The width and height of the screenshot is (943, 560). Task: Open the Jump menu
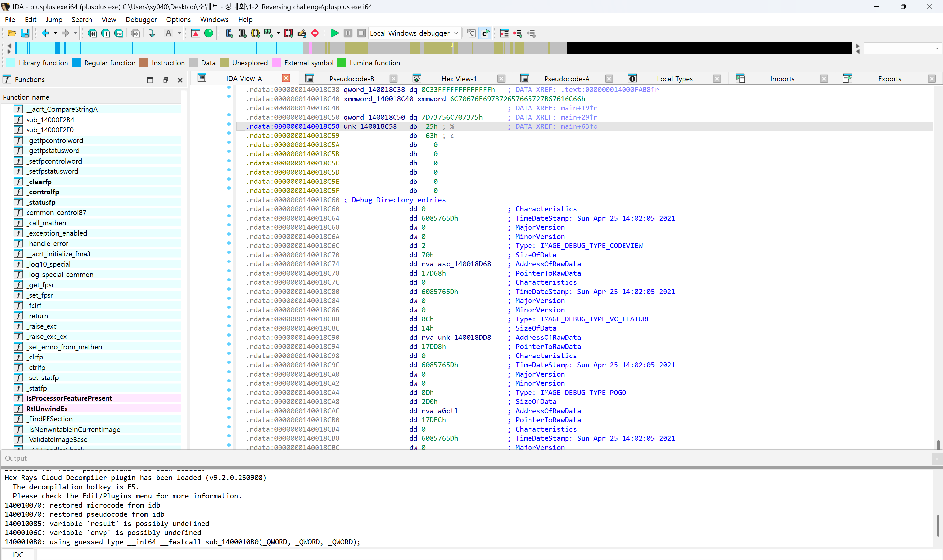pyautogui.click(x=54, y=19)
